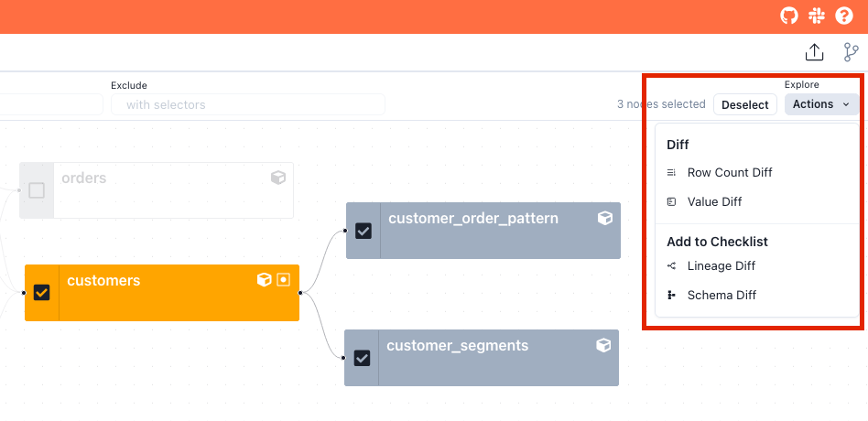Collapse the Actions dropdown
Image resolution: width=868 pixels, height=421 pixels.
pos(821,104)
